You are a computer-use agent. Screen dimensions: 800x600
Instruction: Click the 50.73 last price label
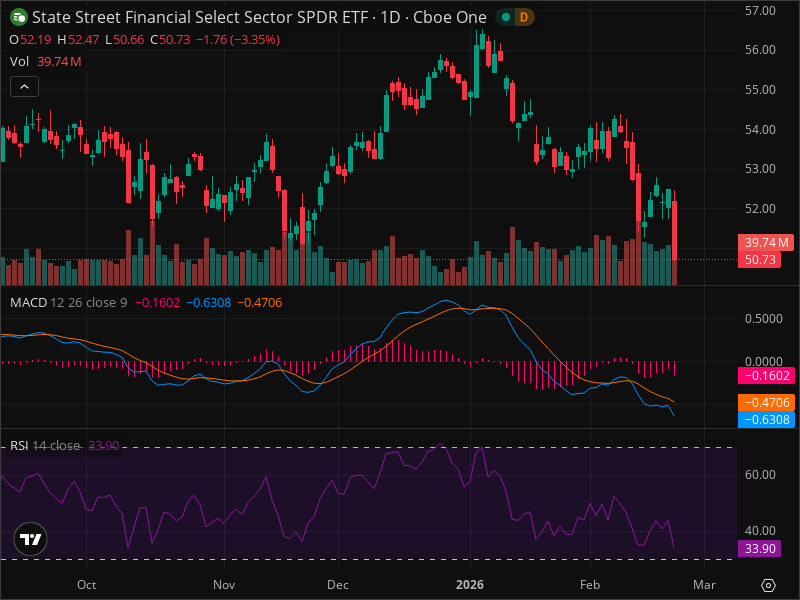(759, 260)
